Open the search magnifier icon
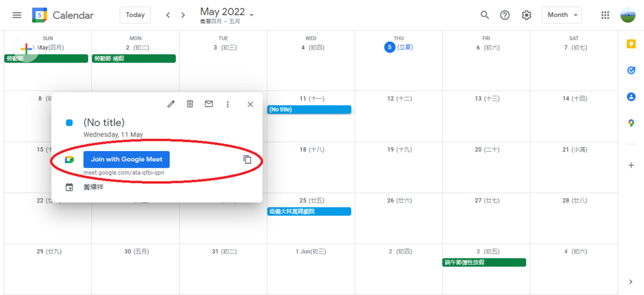The height and width of the screenshot is (295, 644). pyautogui.click(x=485, y=15)
